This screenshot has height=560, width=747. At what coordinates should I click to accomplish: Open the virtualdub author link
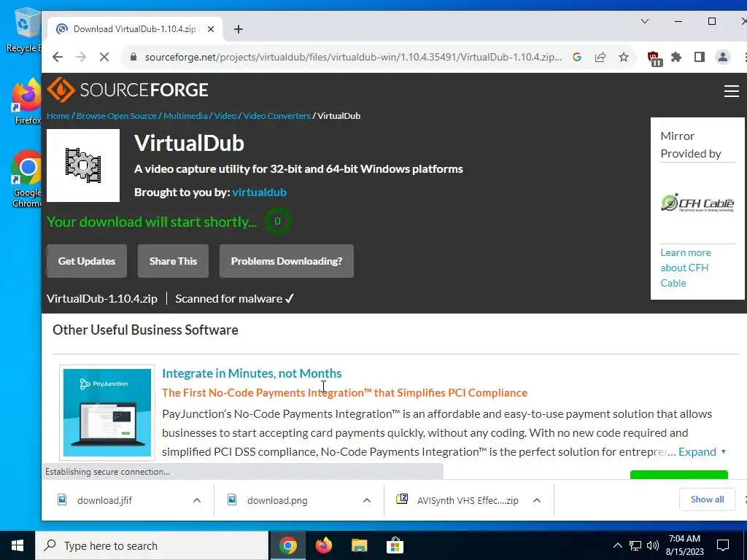(x=259, y=192)
